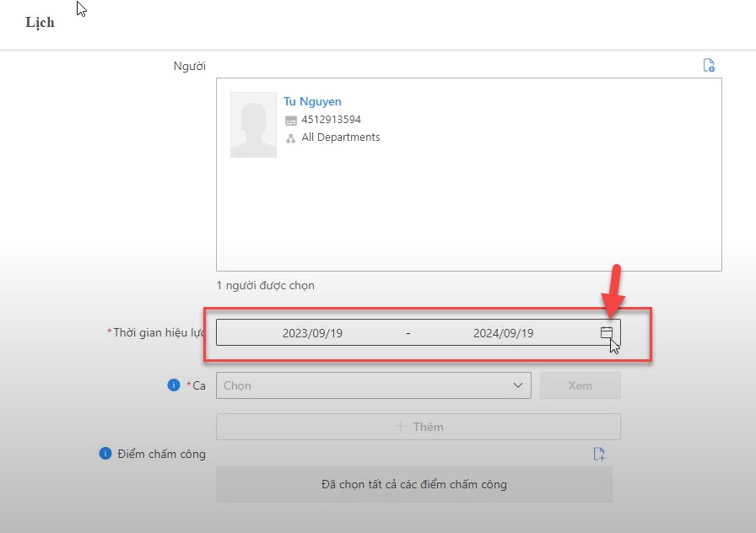The image size is (756, 533).
Task: Click the Lịch header title
Action: (40, 23)
